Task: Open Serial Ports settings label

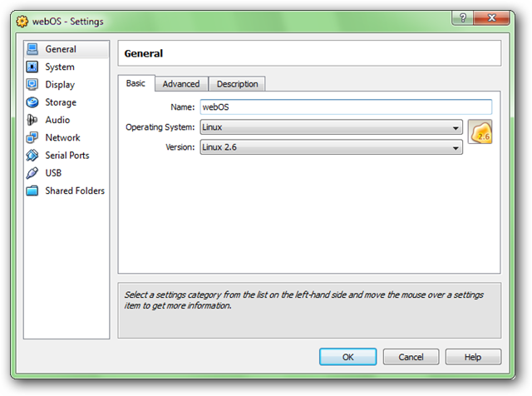Action: tap(67, 156)
